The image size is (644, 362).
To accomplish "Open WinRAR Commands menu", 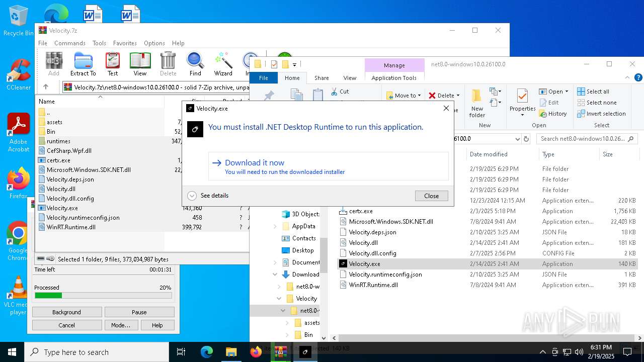I will coord(70,43).
